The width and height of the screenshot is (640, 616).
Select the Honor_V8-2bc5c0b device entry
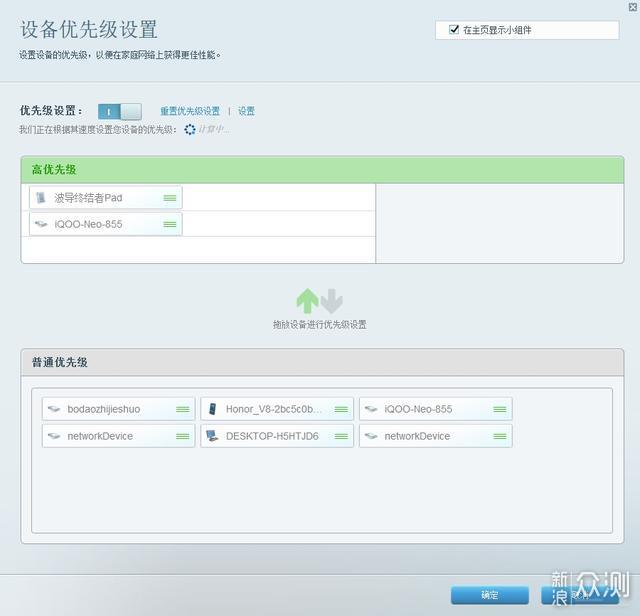[274, 409]
